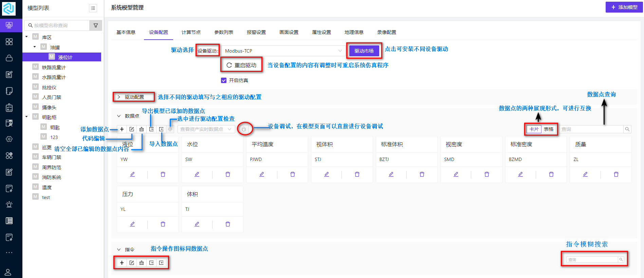Collapse the 数据点 section

pos(119,116)
